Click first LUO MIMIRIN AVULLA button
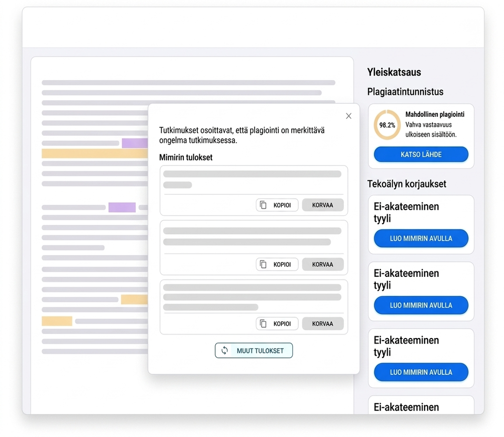The height and width of the screenshot is (437, 504). (421, 238)
